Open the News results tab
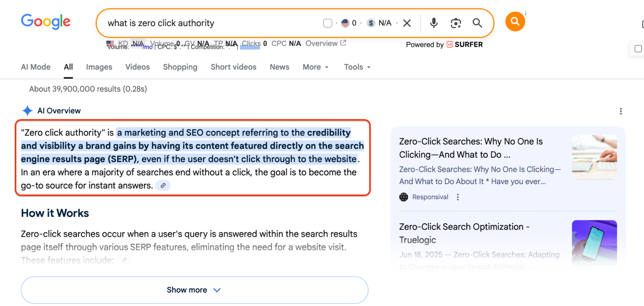Viewport: 644px width, 306px height. (x=279, y=67)
